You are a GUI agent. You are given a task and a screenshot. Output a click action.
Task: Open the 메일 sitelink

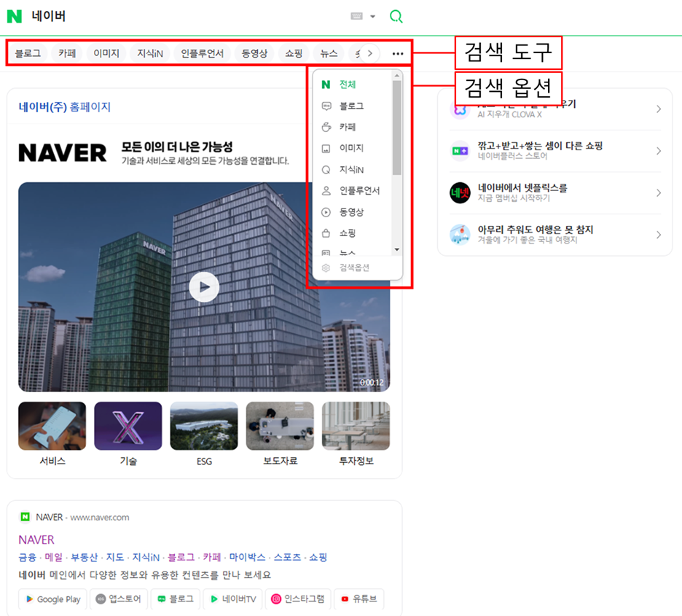tap(53, 557)
